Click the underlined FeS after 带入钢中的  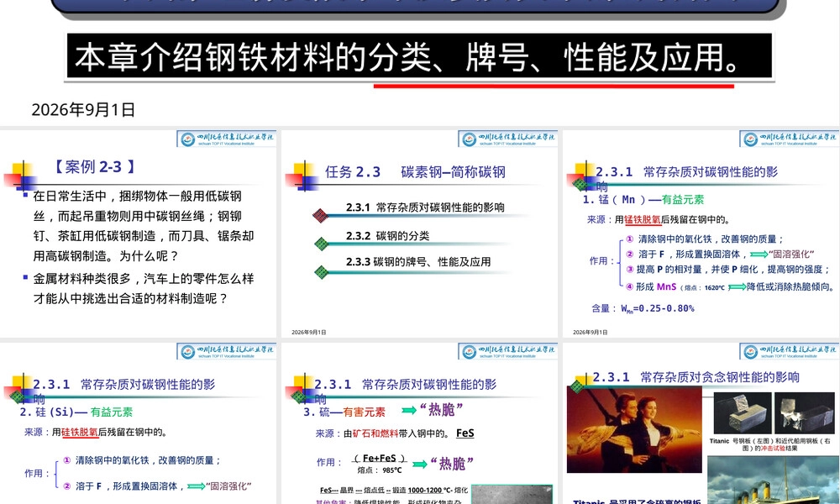(x=465, y=433)
